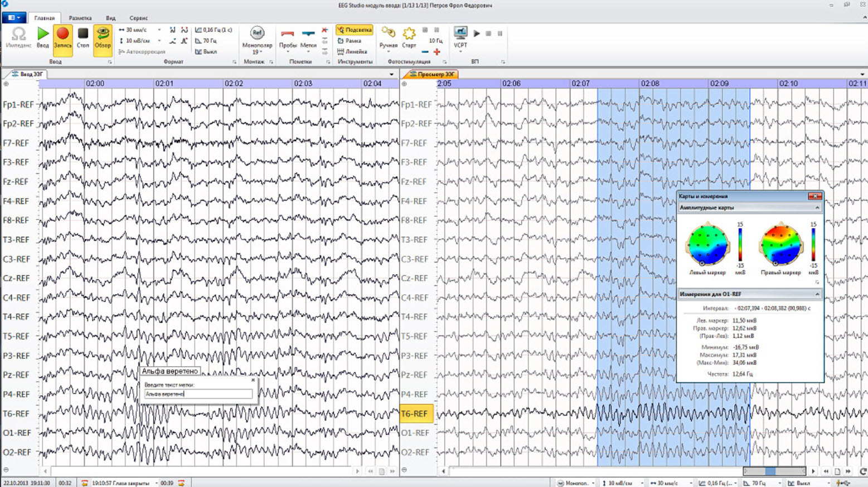The width and height of the screenshot is (868, 487).
Task: Click the review pane rewind icon
Action: 826,471
